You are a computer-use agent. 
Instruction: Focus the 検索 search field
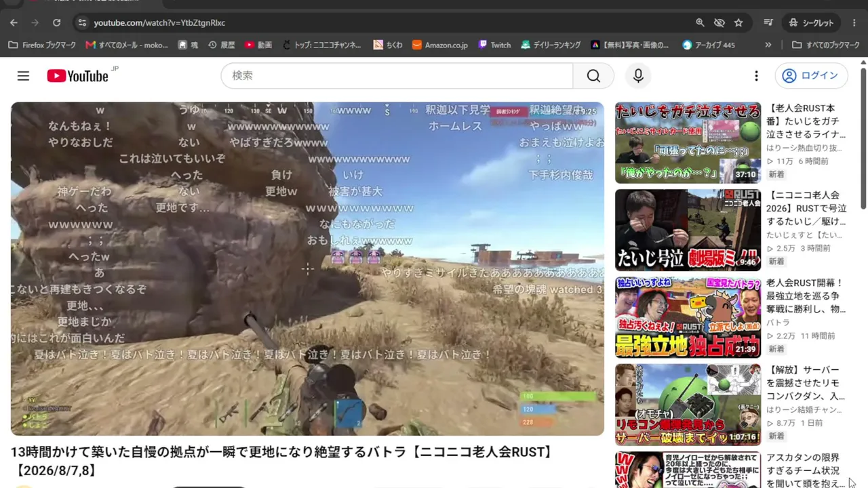click(397, 76)
